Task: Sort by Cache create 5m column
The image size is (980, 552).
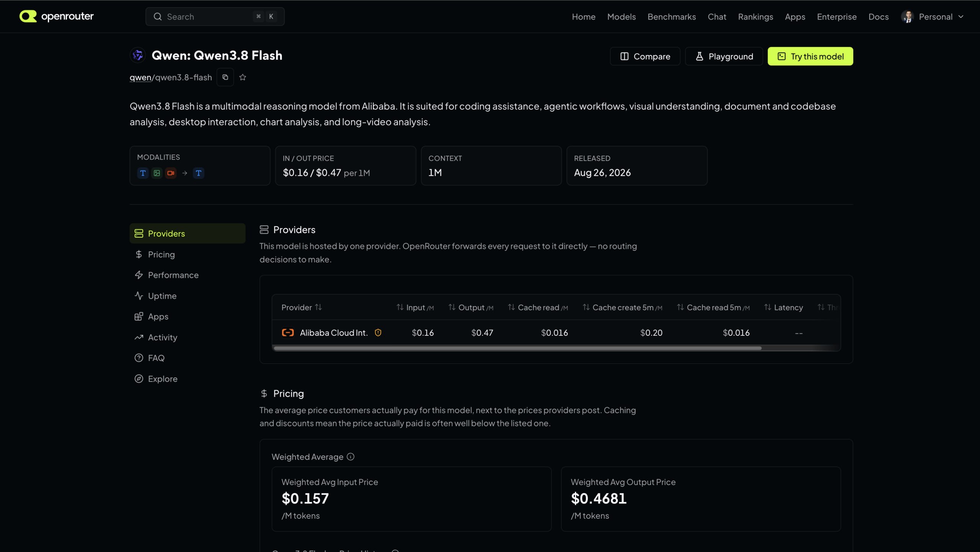Action: click(622, 307)
